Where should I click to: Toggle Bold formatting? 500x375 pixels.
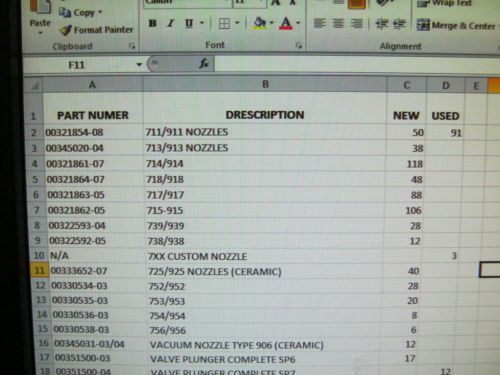pos(153,23)
